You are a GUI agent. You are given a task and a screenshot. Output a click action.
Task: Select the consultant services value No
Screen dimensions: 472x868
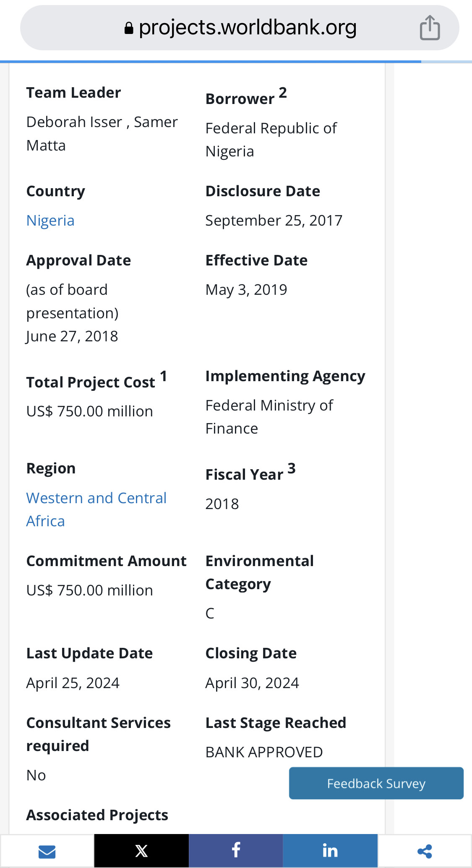(x=36, y=775)
